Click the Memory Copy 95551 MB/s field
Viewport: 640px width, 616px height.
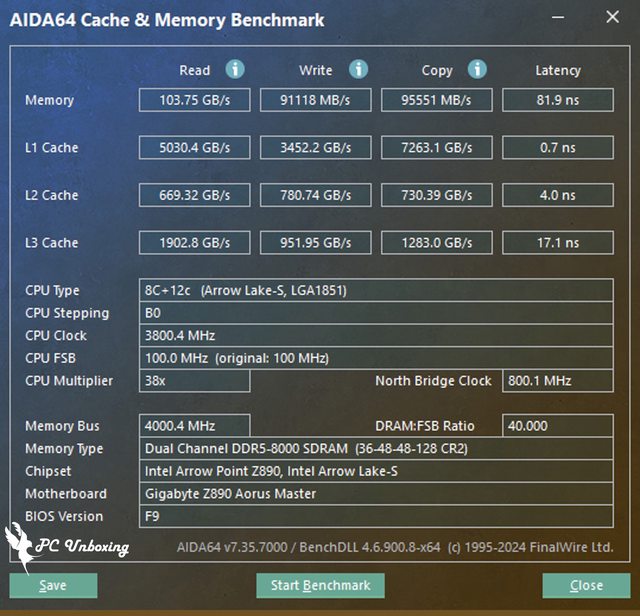click(x=436, y=100)
